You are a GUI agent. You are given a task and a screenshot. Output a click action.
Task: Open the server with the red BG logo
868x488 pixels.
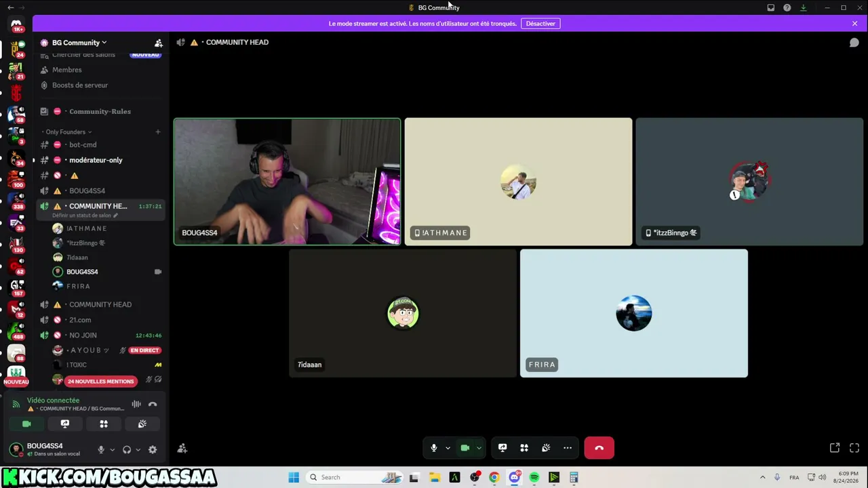16,93
